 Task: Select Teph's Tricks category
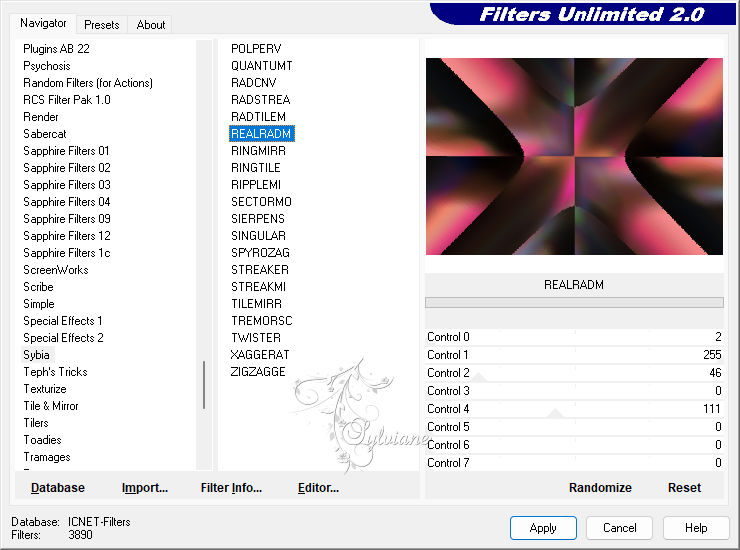pos(55,372)
